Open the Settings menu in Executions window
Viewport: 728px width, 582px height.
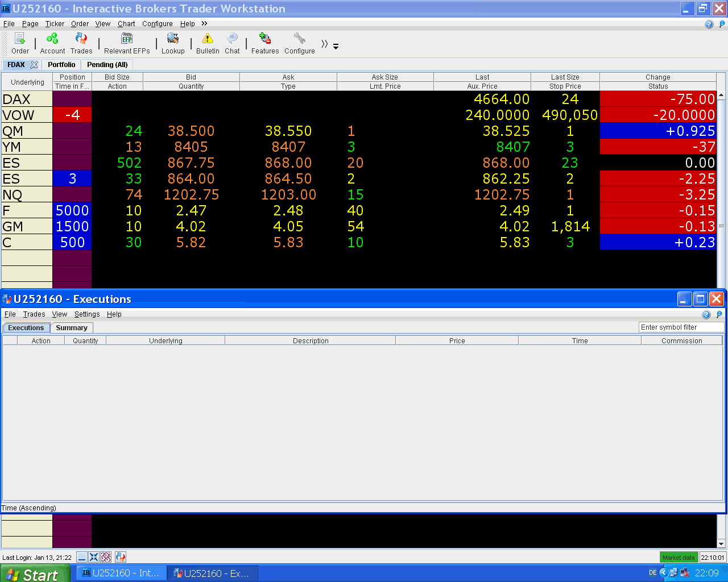[x=87, y=314]
